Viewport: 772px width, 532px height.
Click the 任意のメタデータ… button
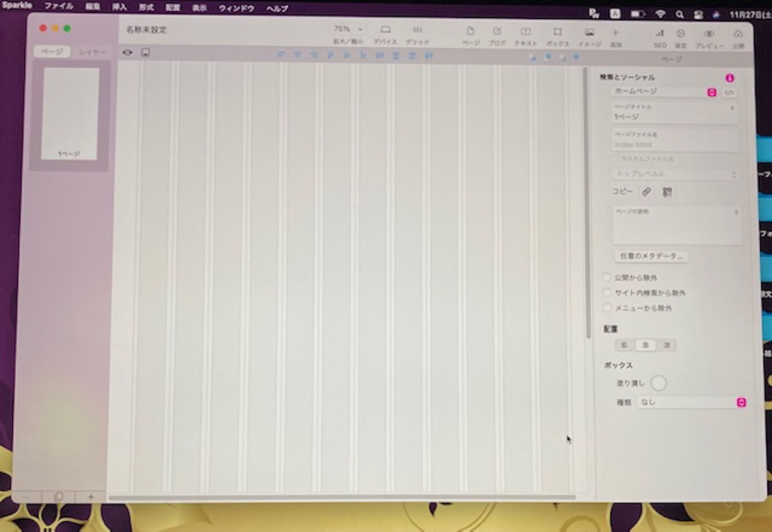click(651, 256)
